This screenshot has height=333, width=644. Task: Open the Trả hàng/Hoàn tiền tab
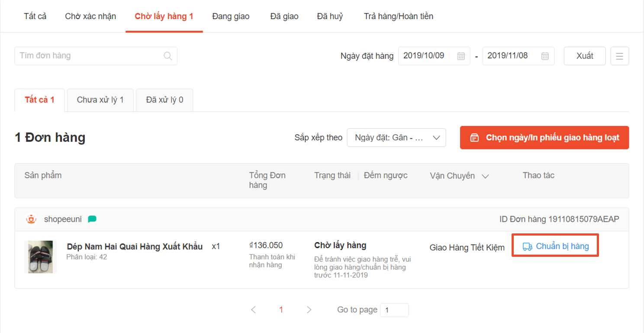coord(398,16)
